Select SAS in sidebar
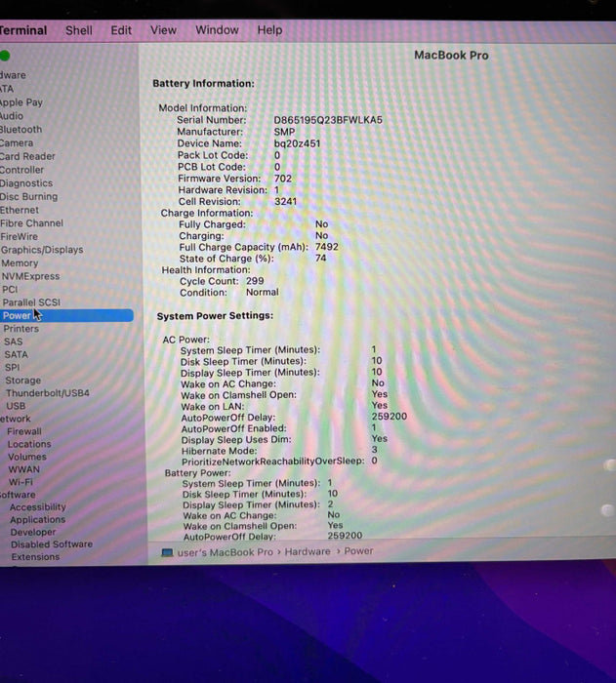This screenshot has width=616, height=683. pyautogui.click(x=13, y=341)
